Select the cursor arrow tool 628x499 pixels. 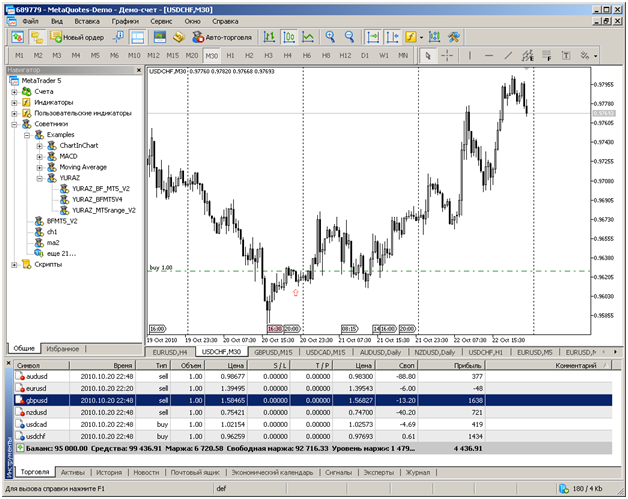428,56
